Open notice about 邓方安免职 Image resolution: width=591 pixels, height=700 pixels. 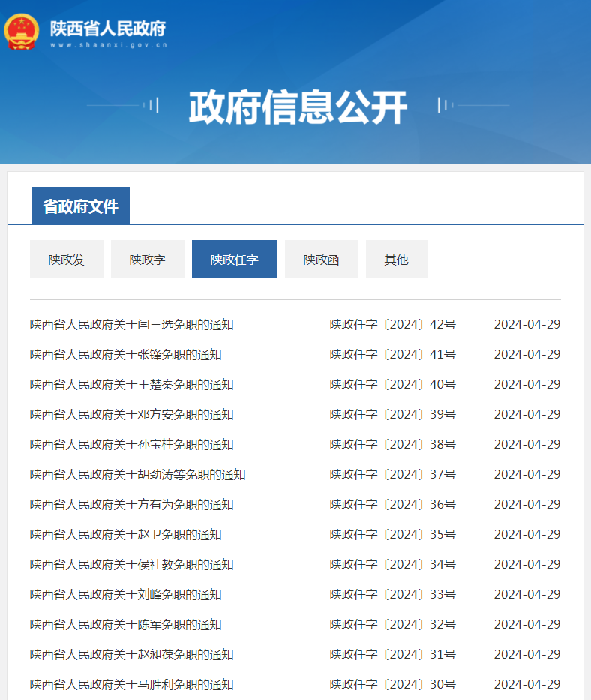(x=132, y=414)
